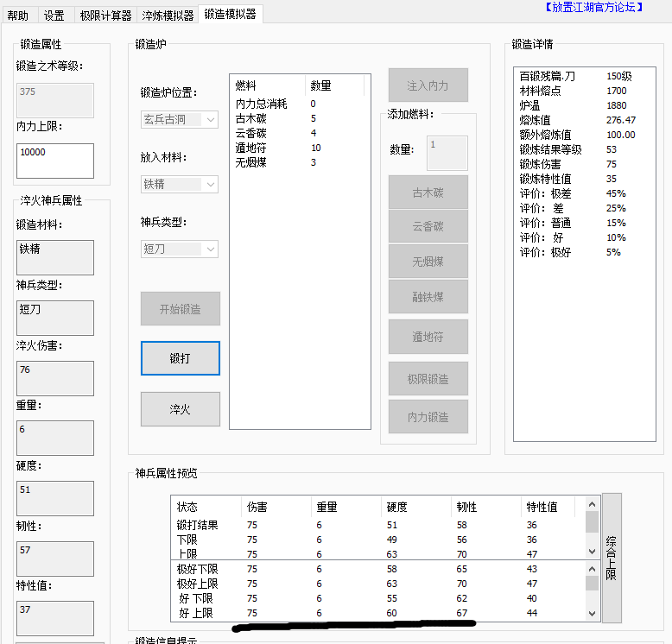Select the 内力总消耗 row in fuel list
The image size is (672, 644).
coord(300,104)
